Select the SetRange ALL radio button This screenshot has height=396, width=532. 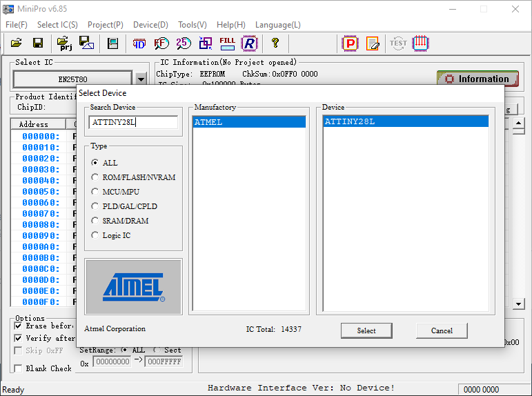tap(124, 350)
